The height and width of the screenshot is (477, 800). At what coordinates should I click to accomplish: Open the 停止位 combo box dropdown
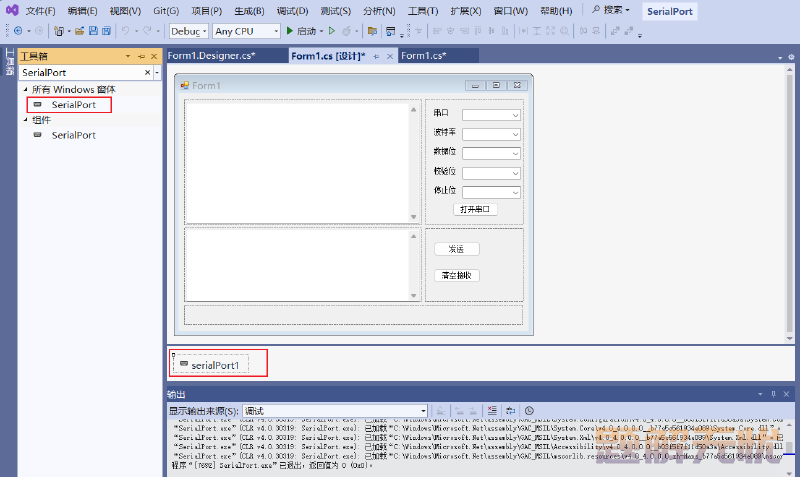click(x=515, y=192)
